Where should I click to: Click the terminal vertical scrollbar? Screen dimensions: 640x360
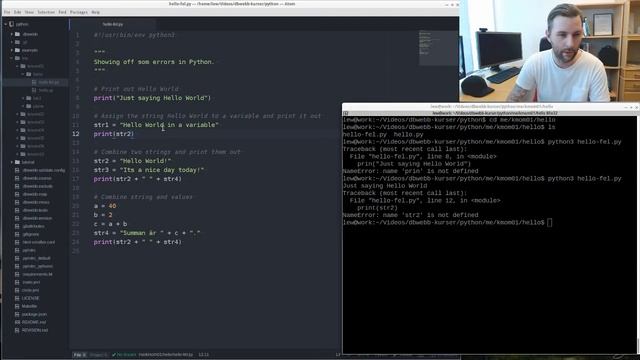(x=638, y=234)
